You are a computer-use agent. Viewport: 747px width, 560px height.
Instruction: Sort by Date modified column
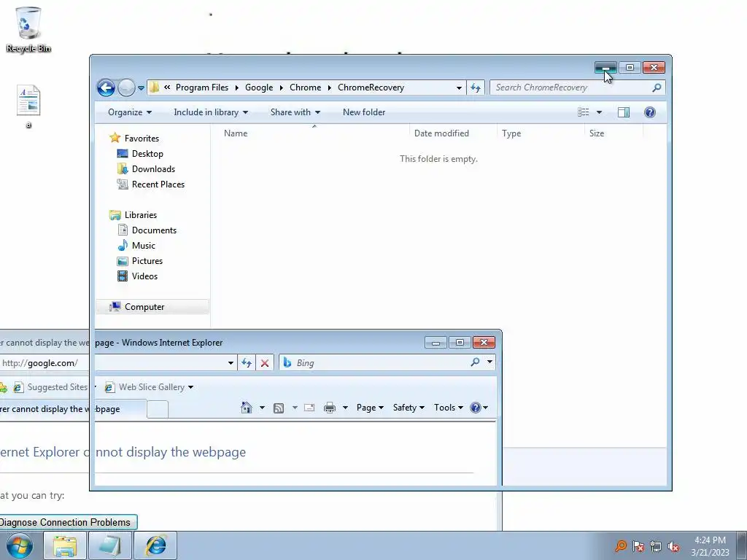(x=453, y=133)
